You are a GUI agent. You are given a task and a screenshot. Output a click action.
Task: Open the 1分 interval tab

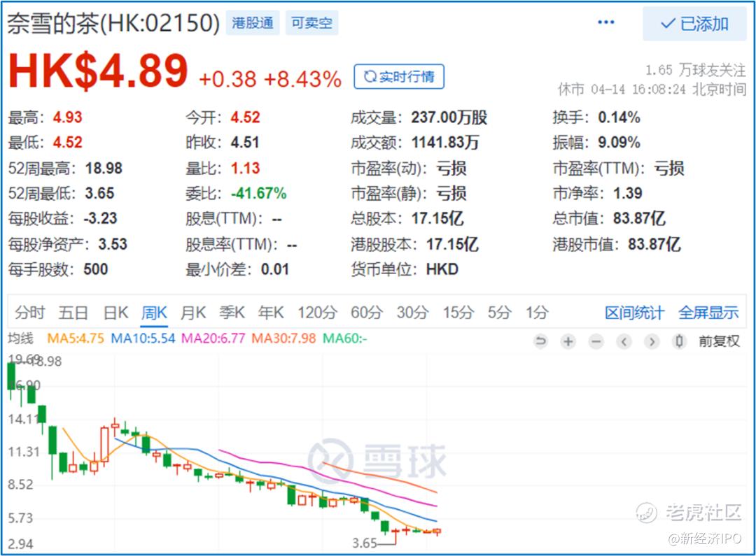pos(537,313)
